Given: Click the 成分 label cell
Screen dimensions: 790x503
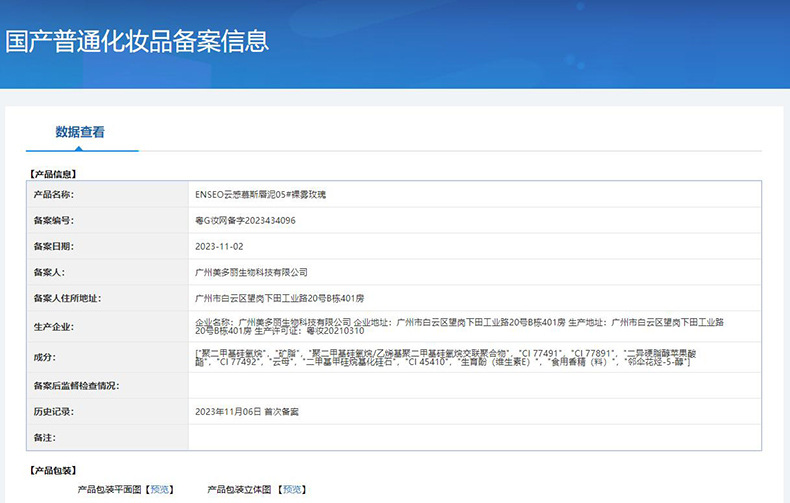Looking at the screenshot, I should point(108,357).
